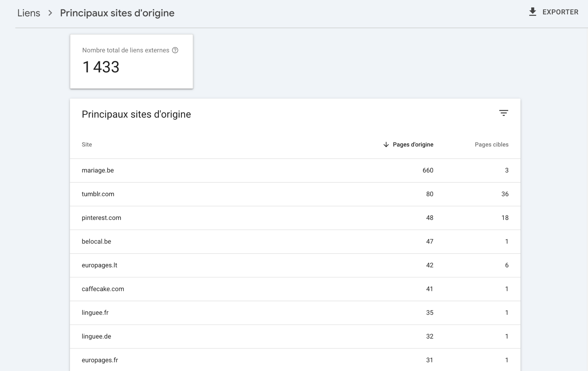The image size is (588, 371).
Task: Click the Principaux sites d'origine table title
Action: (136, 114)
